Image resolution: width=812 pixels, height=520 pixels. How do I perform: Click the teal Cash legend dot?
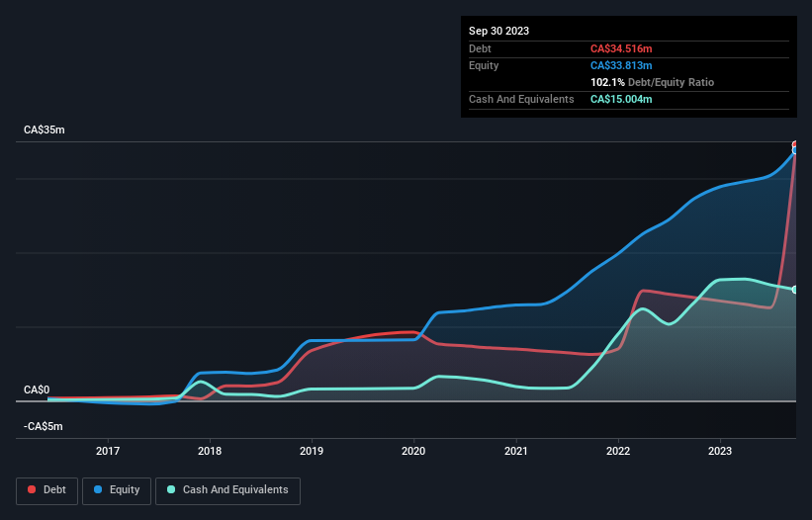point(171,489)
